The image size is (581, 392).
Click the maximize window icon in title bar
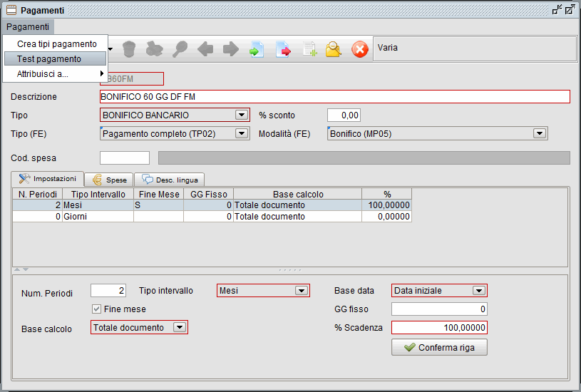570,10
